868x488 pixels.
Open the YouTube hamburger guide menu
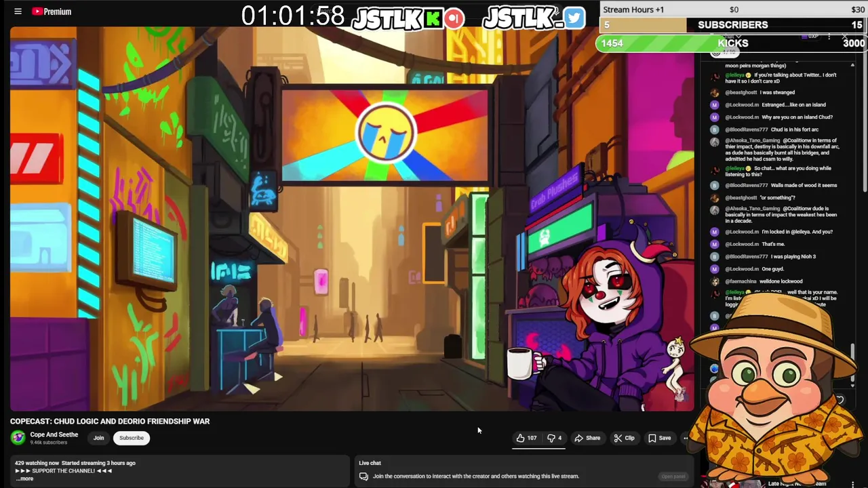coord(18,12)
